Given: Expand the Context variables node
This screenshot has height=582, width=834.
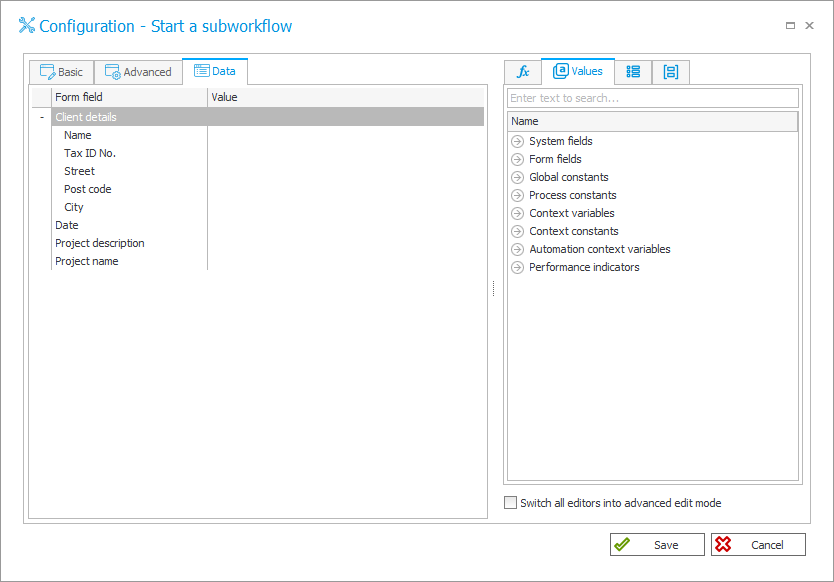Looking at the screenshot, I should 517,214.
